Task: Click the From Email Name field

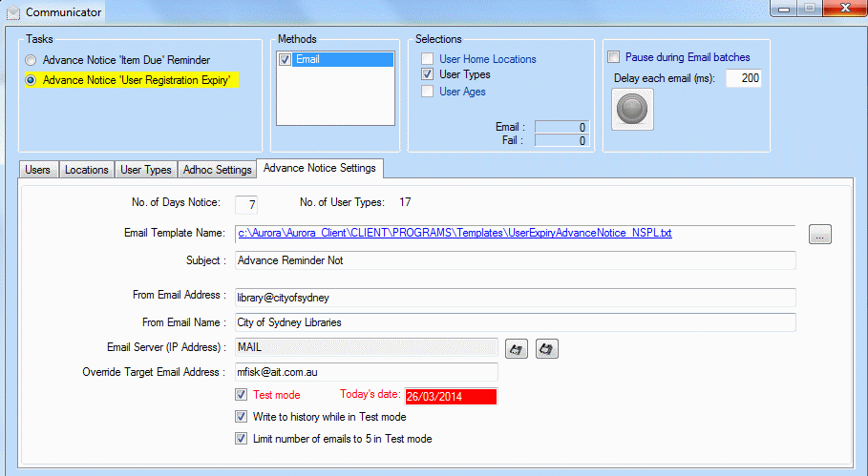Action: (x=516, y=322)
